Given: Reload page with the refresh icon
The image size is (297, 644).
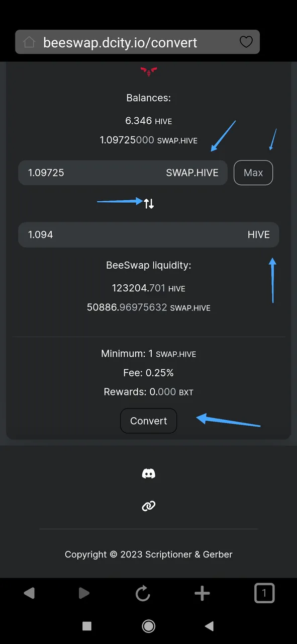Looking at the screenshot, I should click(143, 593).
